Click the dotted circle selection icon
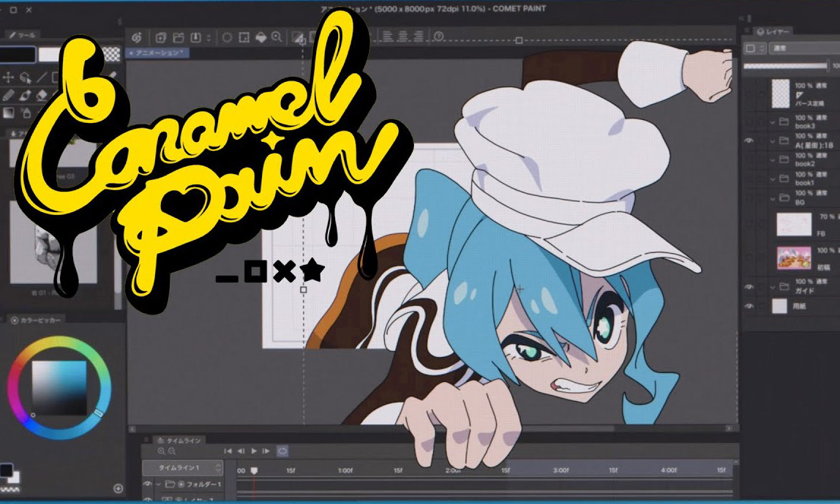Viewport: 840px width, 504px height. [x=227, y=37]
